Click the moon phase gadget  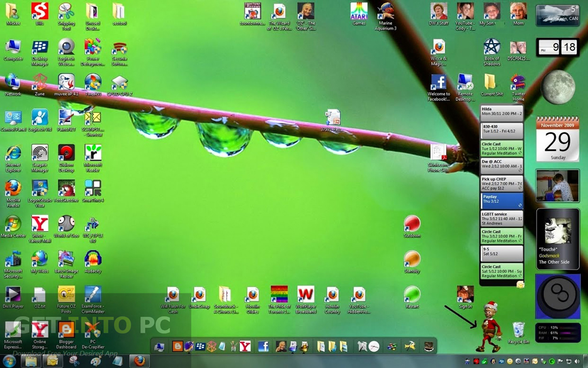(x=557, y=87)
